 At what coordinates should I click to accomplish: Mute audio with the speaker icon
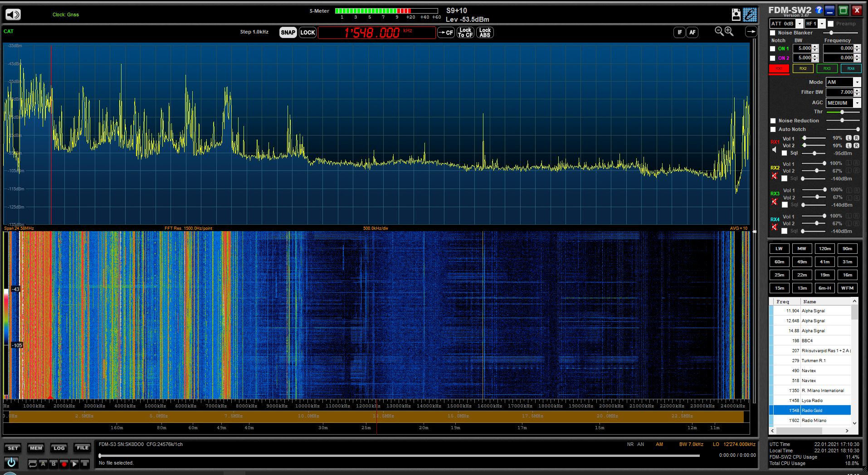pyautogui.click(x=13, y=15)
